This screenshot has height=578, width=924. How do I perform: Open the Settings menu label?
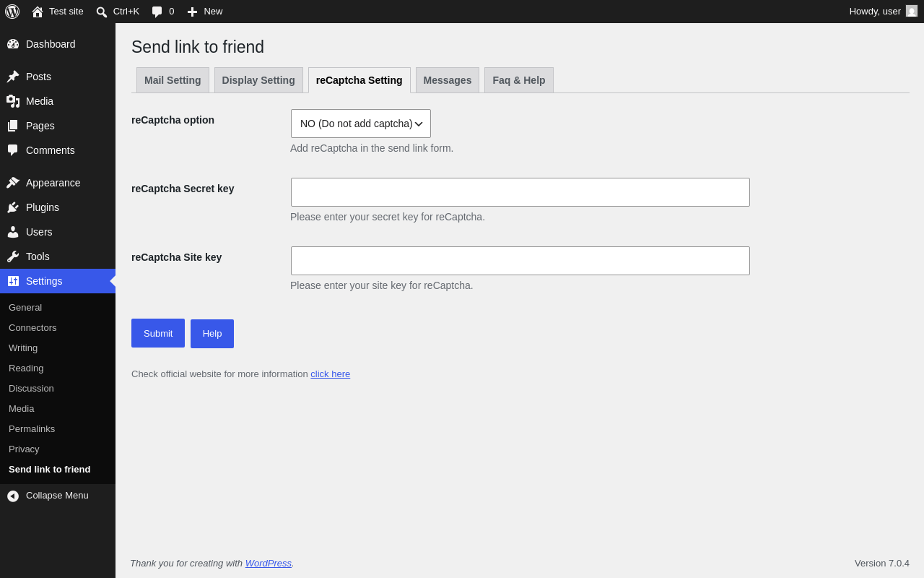(44, 281)
